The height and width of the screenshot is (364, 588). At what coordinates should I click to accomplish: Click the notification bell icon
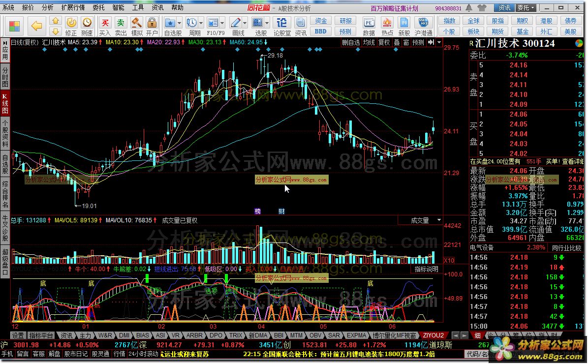pyautogui.click(x=469, y=8)
